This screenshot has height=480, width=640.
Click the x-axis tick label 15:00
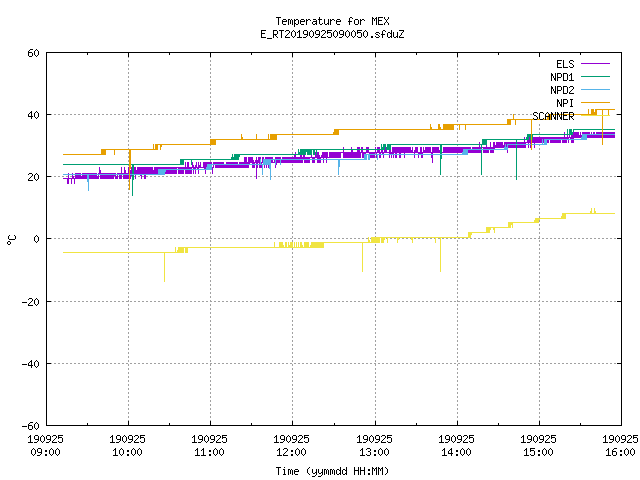538,452
